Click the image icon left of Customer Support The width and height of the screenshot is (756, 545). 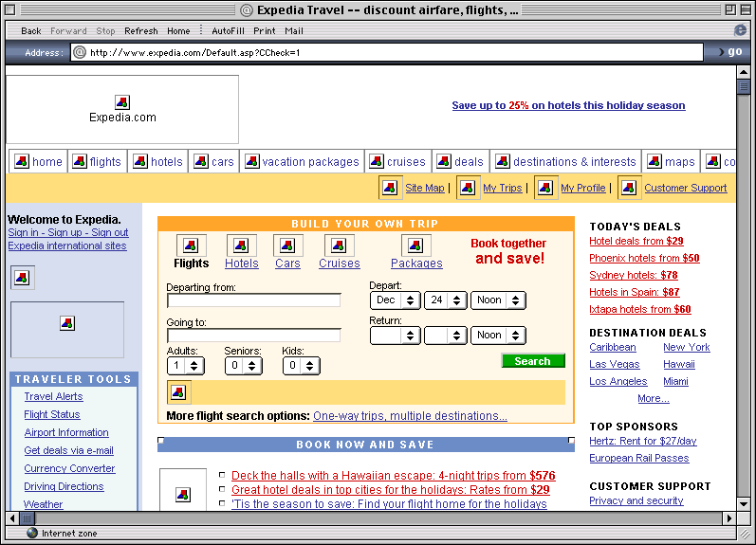point(629,188)
